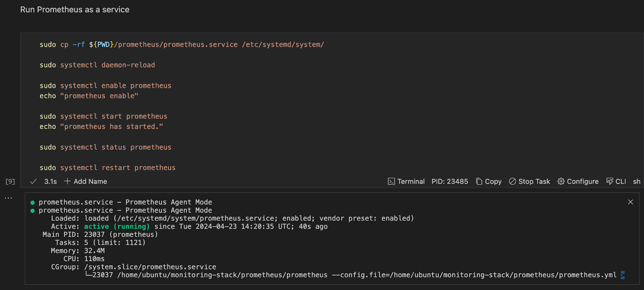The height and width of the screenshot is (290, 644).
Task: Click the first green status dot in output
Action: point(32,202)
